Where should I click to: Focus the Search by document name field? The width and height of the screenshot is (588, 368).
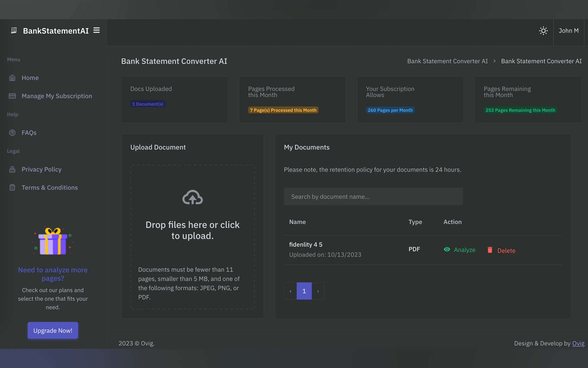coord(373,197)
